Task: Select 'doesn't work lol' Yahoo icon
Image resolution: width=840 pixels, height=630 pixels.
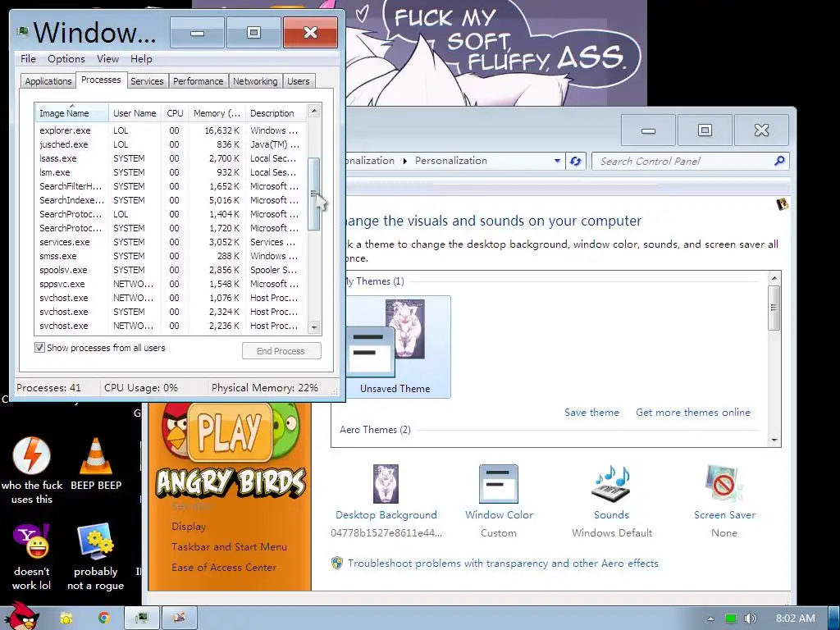Action: (x=32, y=557)
